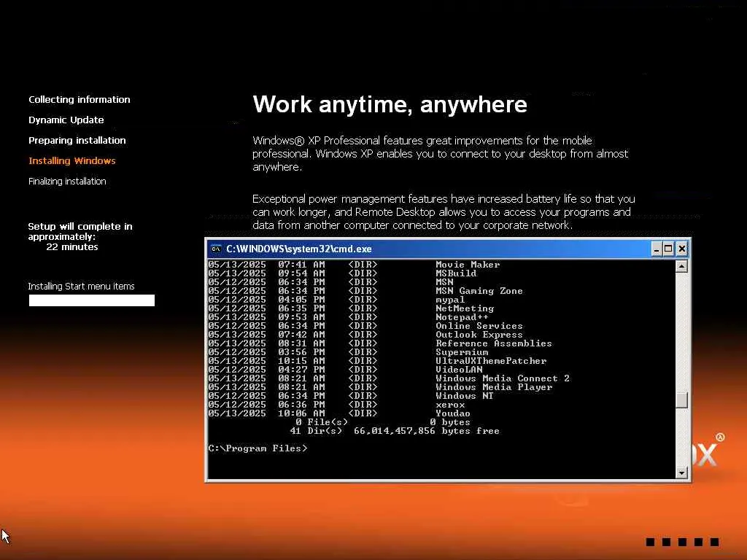747x560 pixels.
Task: Click the 'C:\Program Files>' prompt line
Action: (x=258, y=448)
